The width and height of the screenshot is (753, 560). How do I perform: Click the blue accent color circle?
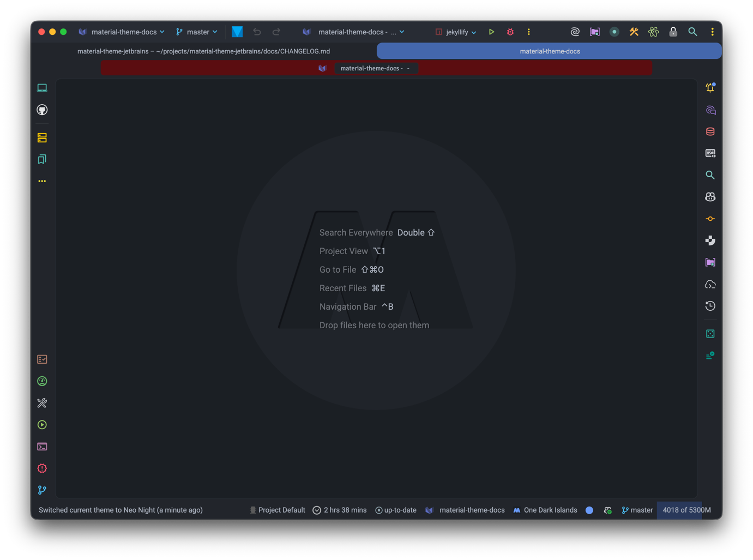589,510
